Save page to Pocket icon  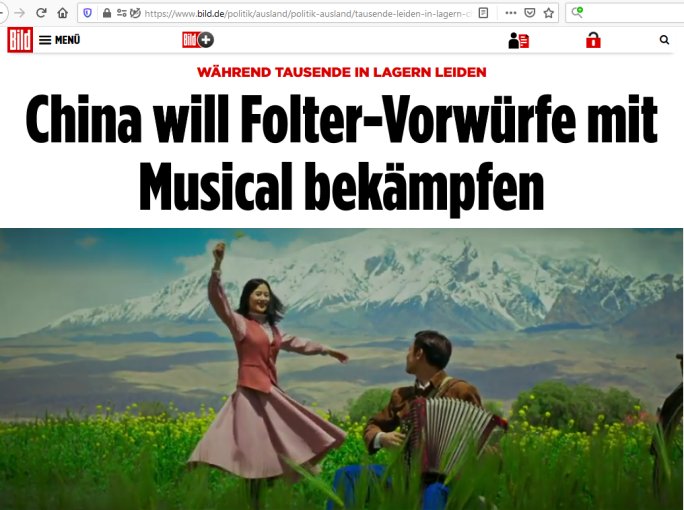coord(530,13)
